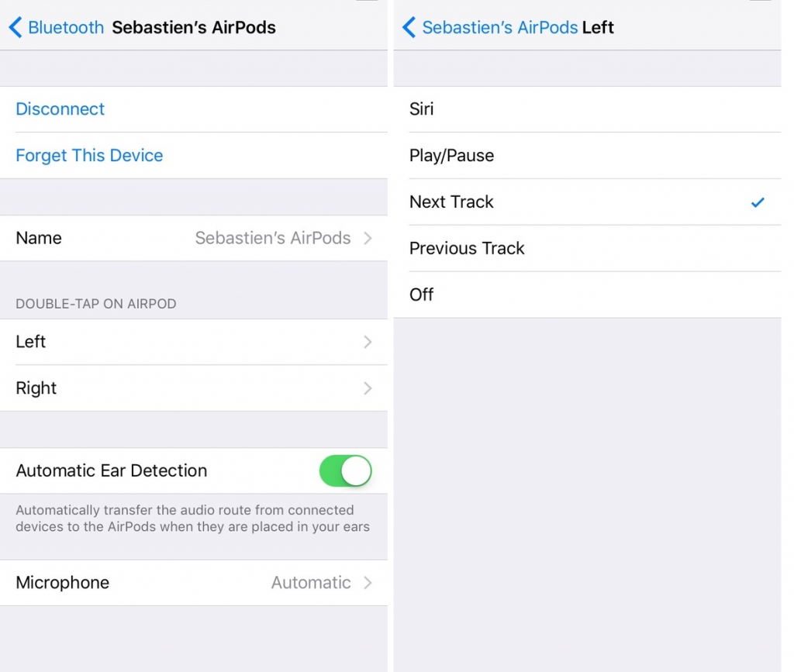Choose Previous Track option
Viewport: 794px width, 672px height.
[x=588, y=249]
